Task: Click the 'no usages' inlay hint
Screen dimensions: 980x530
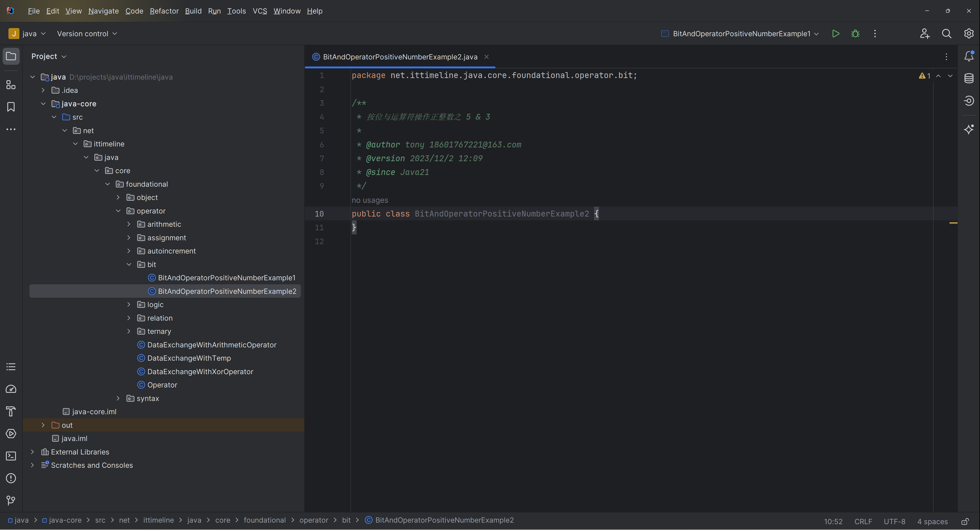Action: (x=370, y=200)
